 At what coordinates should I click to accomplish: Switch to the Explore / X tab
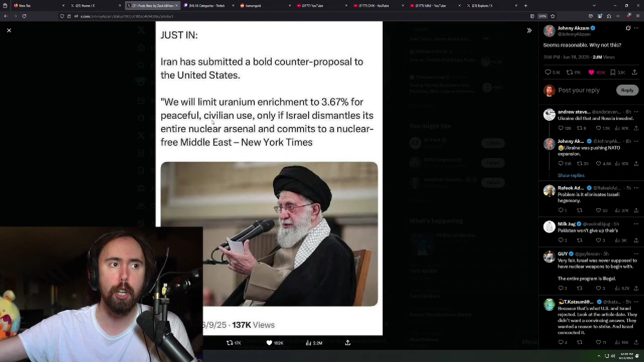point(492,6)
